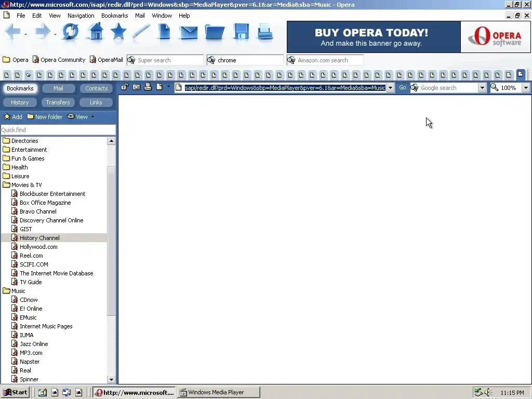Viewport: 532px width, 399px height.
Task: Print page with large printer icon
Action: [x=265, y=32]
